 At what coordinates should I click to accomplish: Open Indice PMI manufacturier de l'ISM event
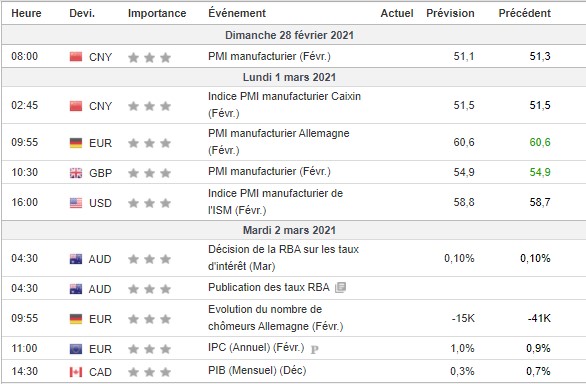tap(275, 202)
